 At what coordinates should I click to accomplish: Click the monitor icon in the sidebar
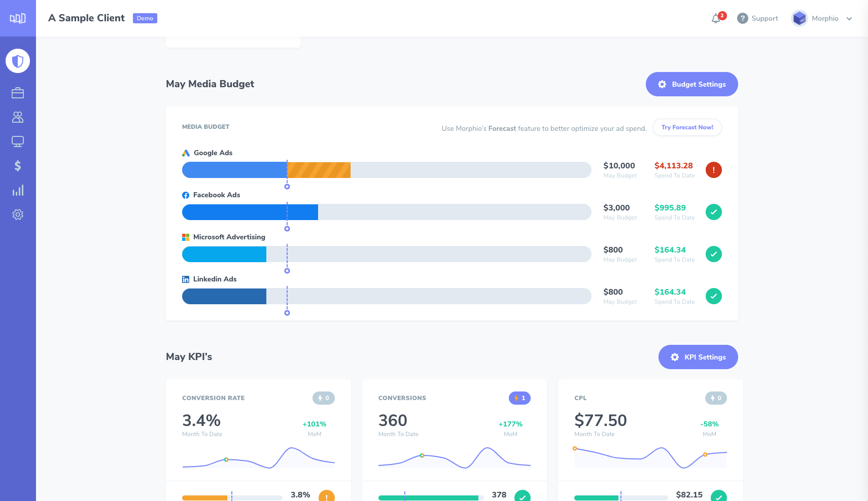coord(18,141)
